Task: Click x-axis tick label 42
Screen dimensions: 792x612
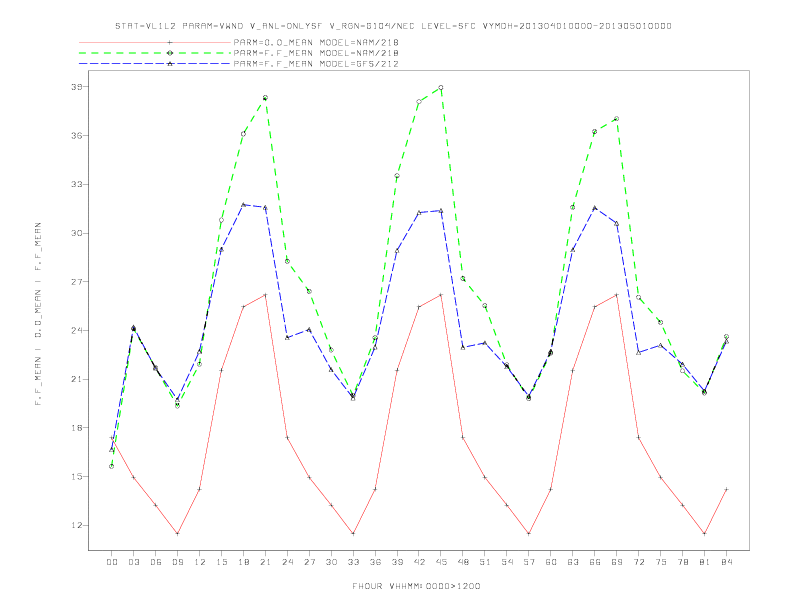Action: [419, 562]
